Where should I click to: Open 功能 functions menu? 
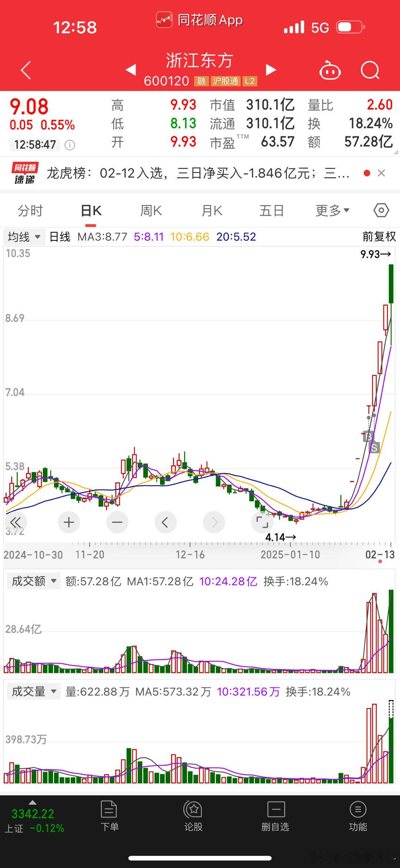358,816
